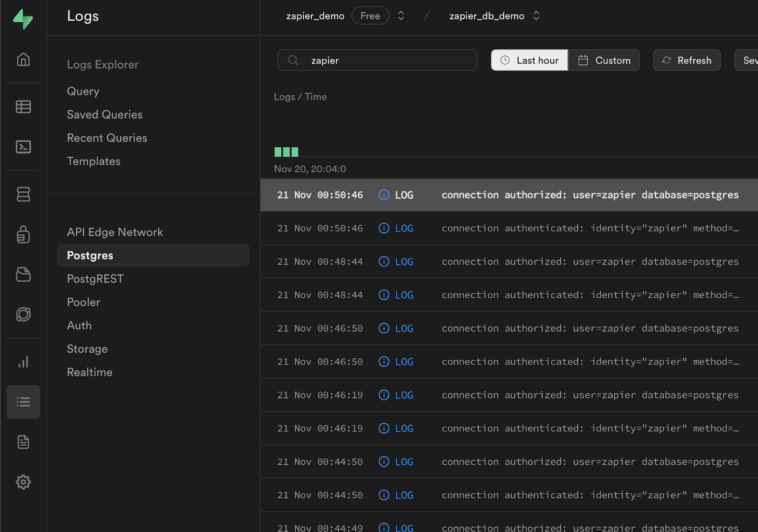758x532 pixels.
Task: Open Saved Queries
Action: 105,115
